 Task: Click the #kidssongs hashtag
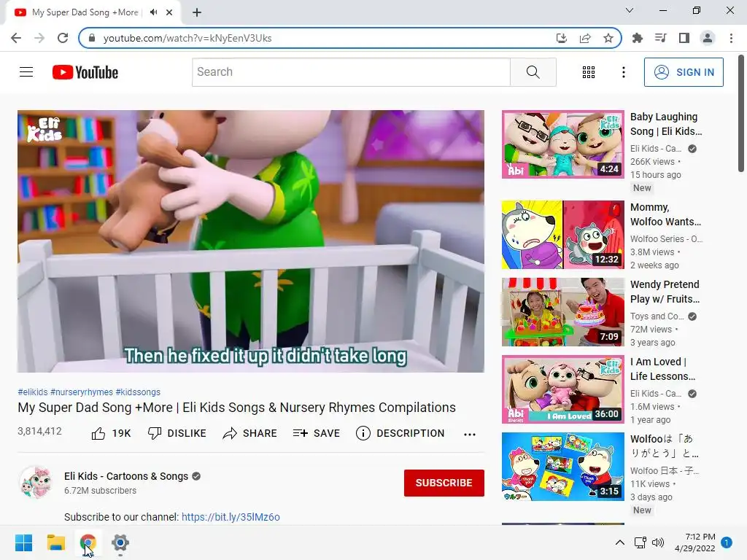(x=138, y=392)
